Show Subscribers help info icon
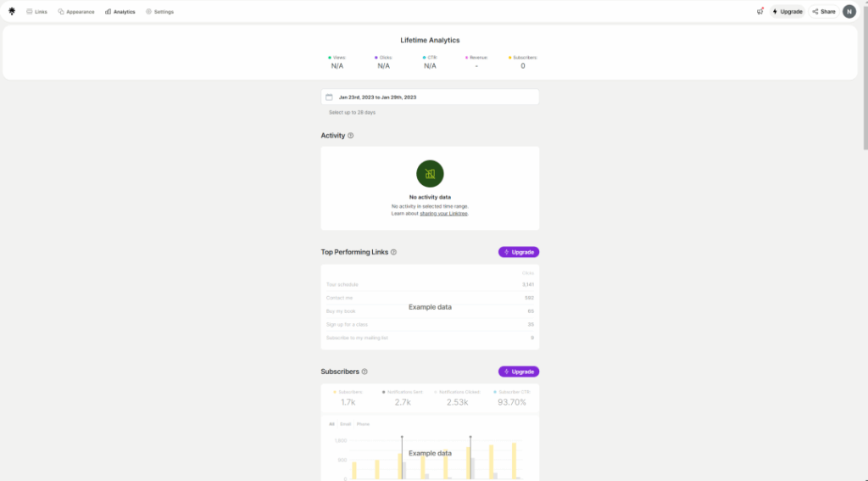 tap(364, 372)
